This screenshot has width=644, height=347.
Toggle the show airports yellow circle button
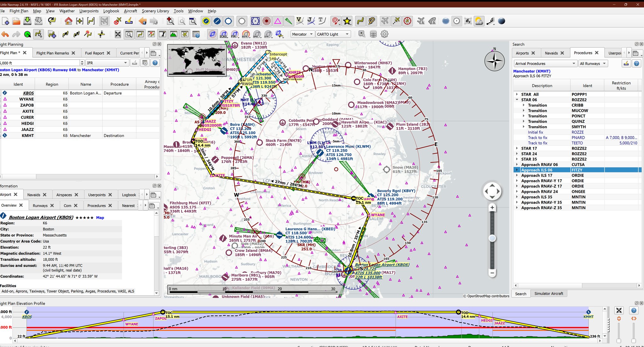tap(206, 21)
